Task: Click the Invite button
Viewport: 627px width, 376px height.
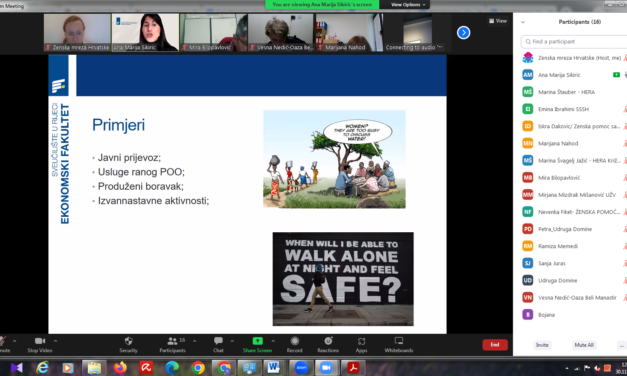Action: pos(542,345)
